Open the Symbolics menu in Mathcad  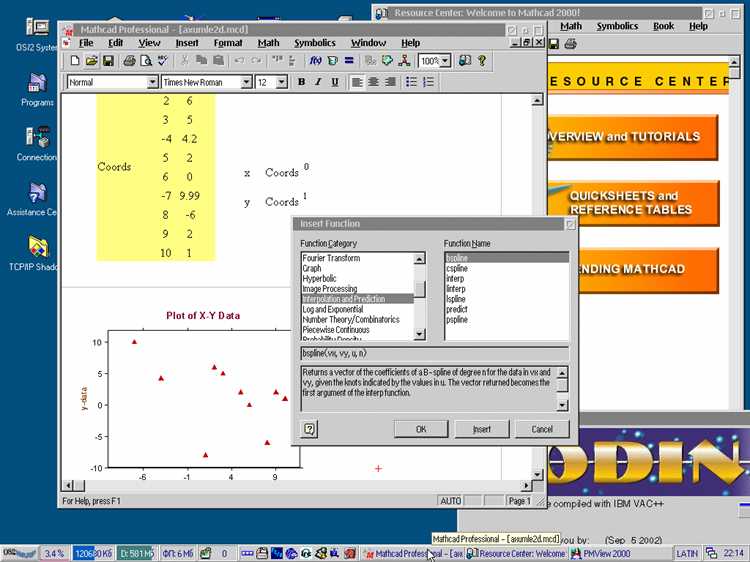(x=315, y=43)
